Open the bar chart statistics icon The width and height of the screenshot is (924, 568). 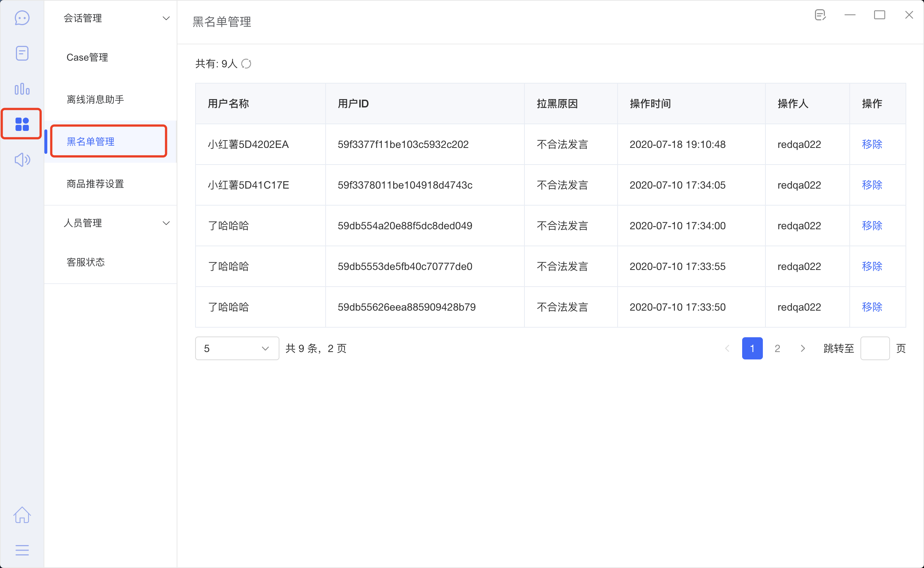click(x=22, y=89)
